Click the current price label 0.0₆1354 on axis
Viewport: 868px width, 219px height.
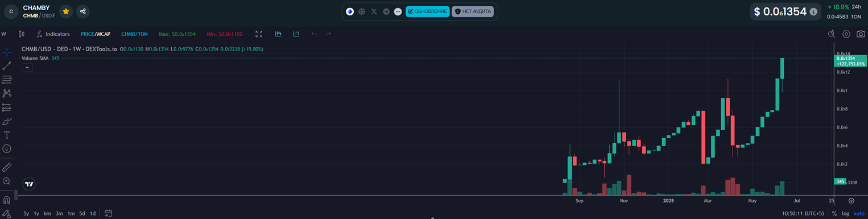coord(850,61)
